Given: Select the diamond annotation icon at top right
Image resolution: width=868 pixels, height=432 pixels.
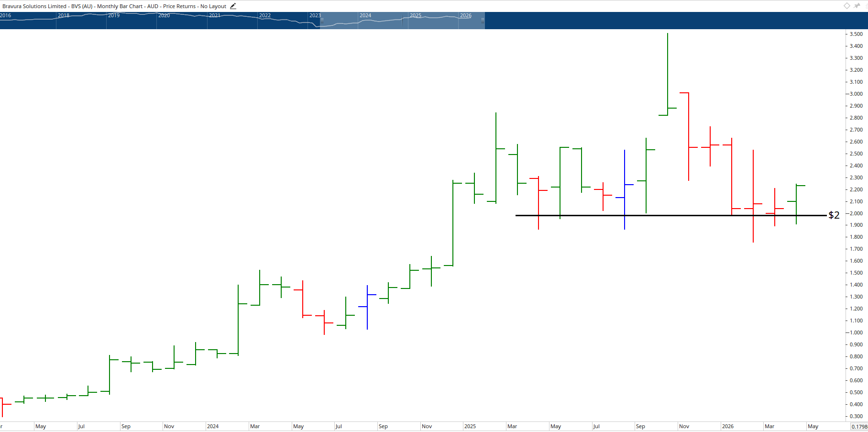Looking at the screenshot, I should [x=846, y=6].
